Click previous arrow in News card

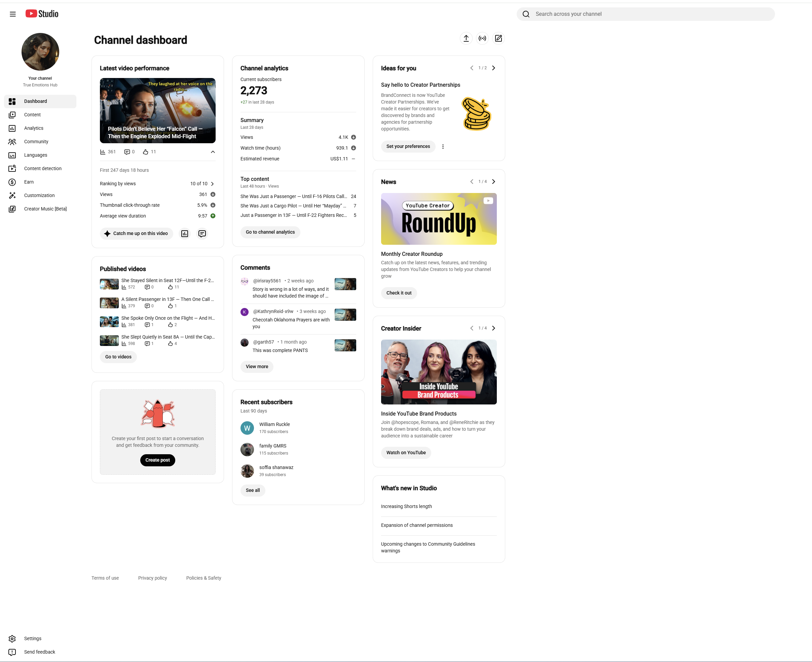coord(472,182)
